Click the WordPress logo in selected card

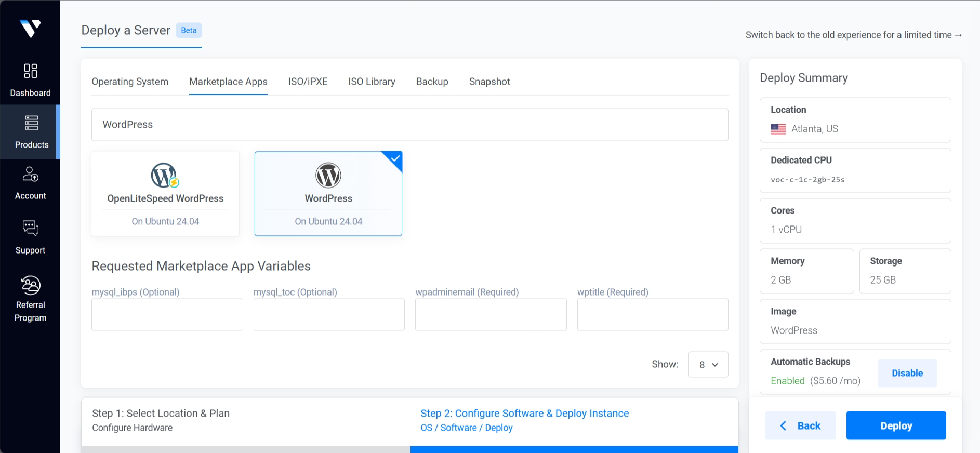point(328,176)
